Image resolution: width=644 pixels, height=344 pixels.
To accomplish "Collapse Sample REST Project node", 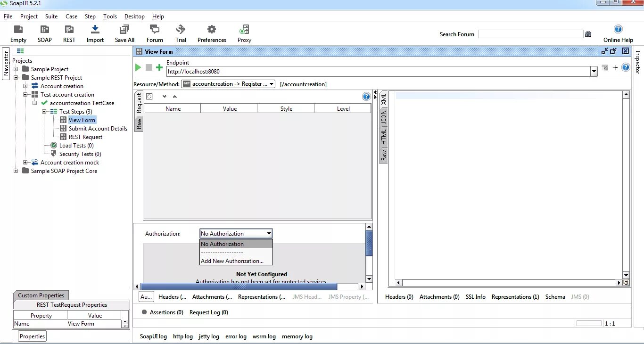I will click(16, 78).
